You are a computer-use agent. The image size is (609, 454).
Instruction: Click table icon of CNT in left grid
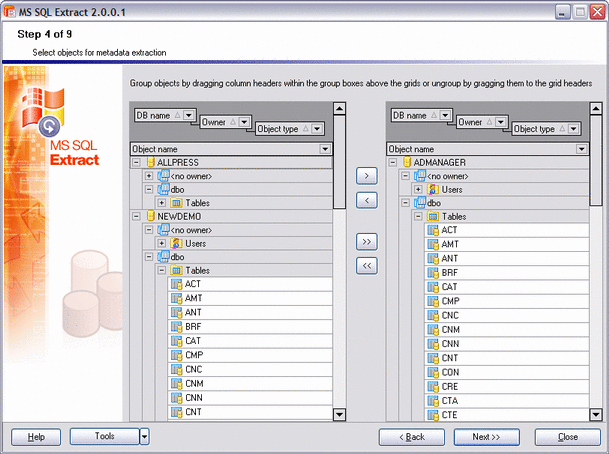pos(176,412)
